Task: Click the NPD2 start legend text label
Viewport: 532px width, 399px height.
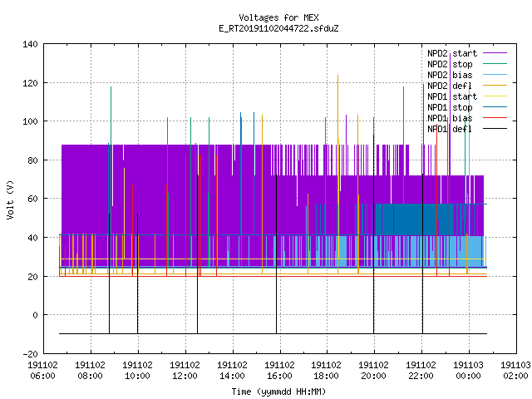Action: [x=452, y=53]
